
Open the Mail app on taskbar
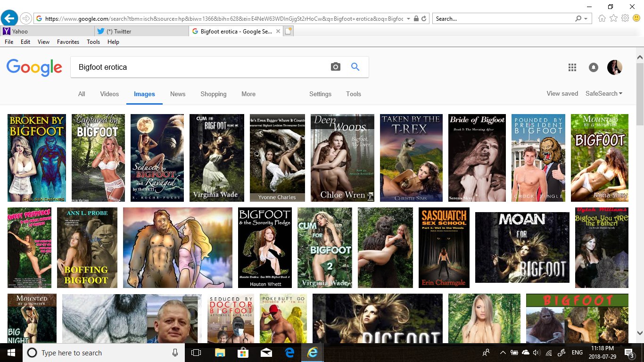pos(266,353)
